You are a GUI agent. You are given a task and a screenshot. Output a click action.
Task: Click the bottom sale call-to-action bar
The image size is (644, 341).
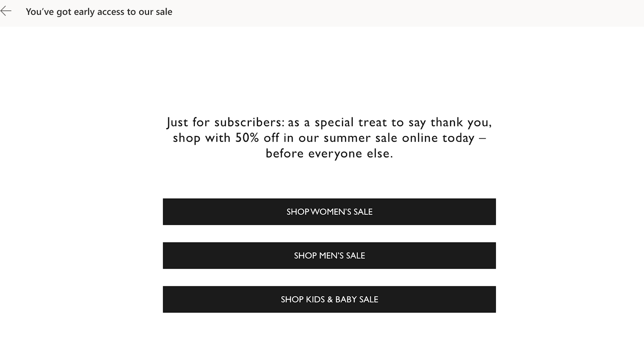329,299
